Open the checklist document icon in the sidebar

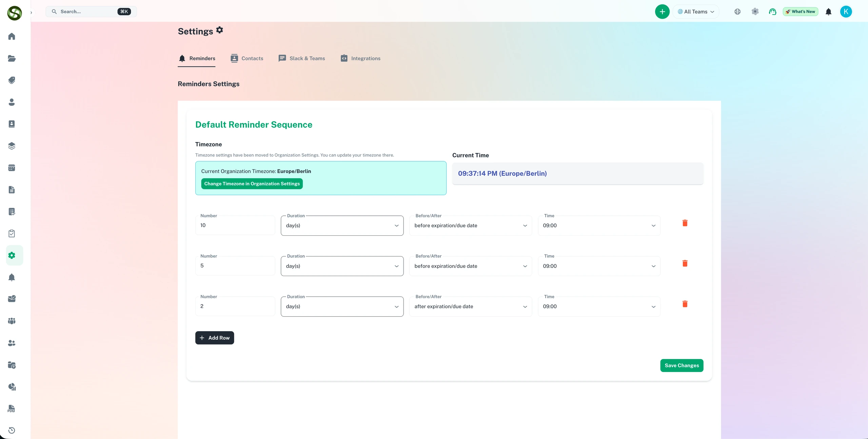(12, 212)
